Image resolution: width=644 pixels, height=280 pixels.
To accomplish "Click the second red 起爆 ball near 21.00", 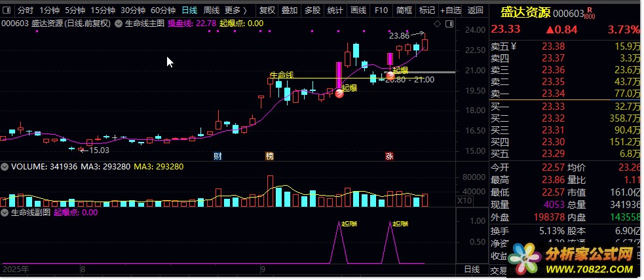I will pos(390,75).
